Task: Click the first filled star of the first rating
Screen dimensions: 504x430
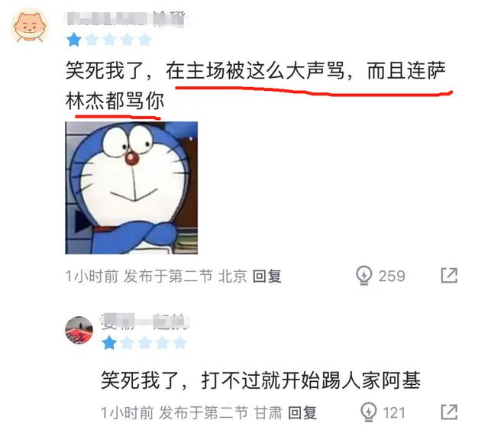Action: [x=74, y=40]
